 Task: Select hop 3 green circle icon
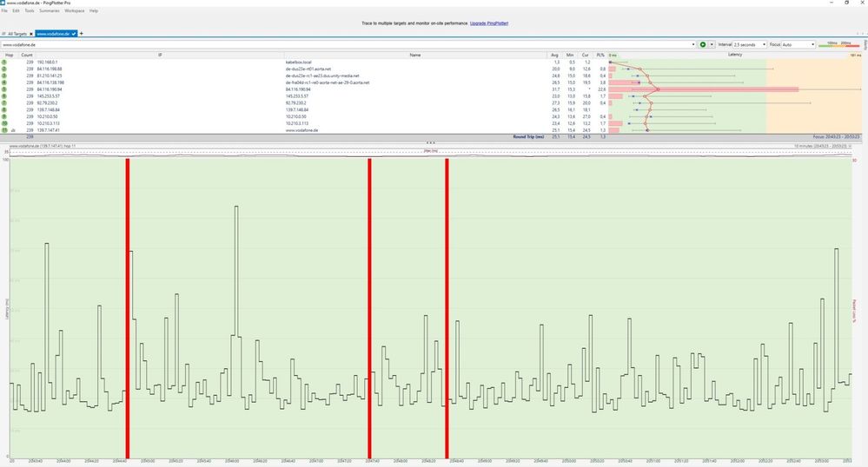point(4,76)
